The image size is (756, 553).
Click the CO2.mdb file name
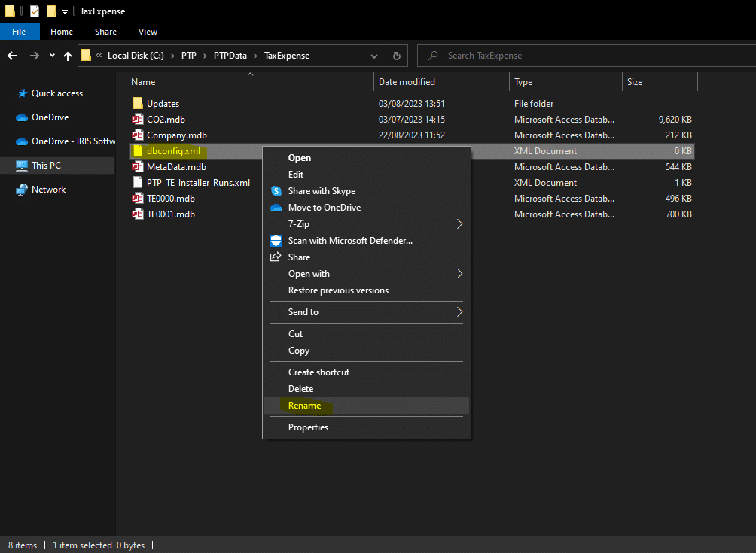click(x=166, y=120)
